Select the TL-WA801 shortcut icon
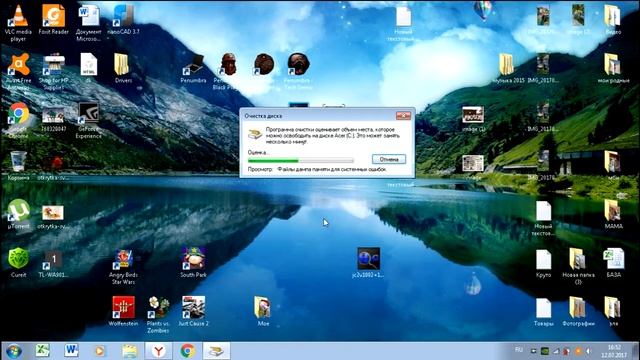 tap(53, 263)
